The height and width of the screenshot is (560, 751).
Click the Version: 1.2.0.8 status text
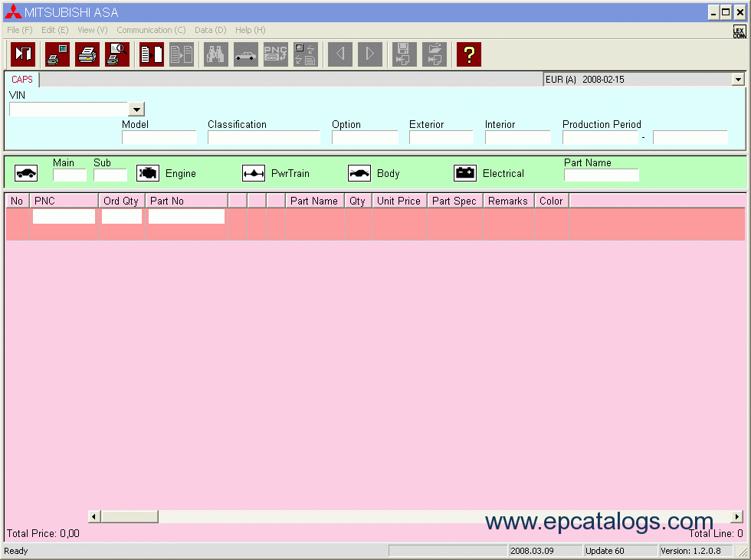(x=696, y=551)
